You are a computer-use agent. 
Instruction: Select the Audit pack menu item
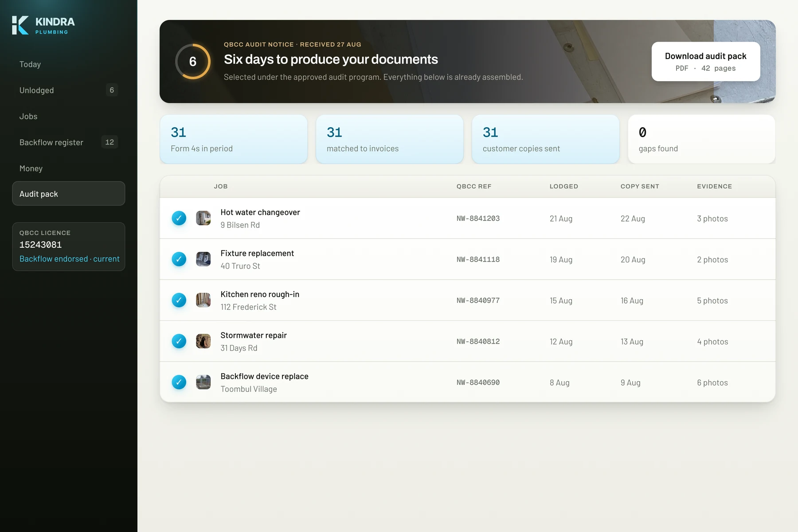(x=69, y=194)
